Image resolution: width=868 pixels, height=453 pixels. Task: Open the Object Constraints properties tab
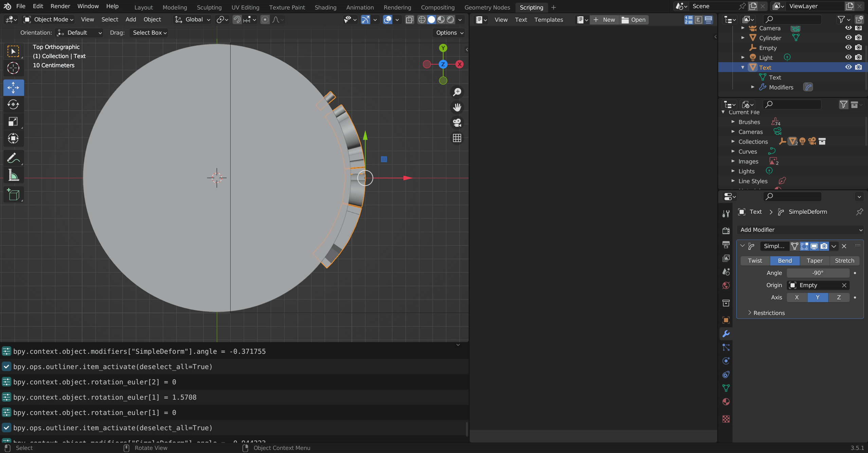[726, 374]
